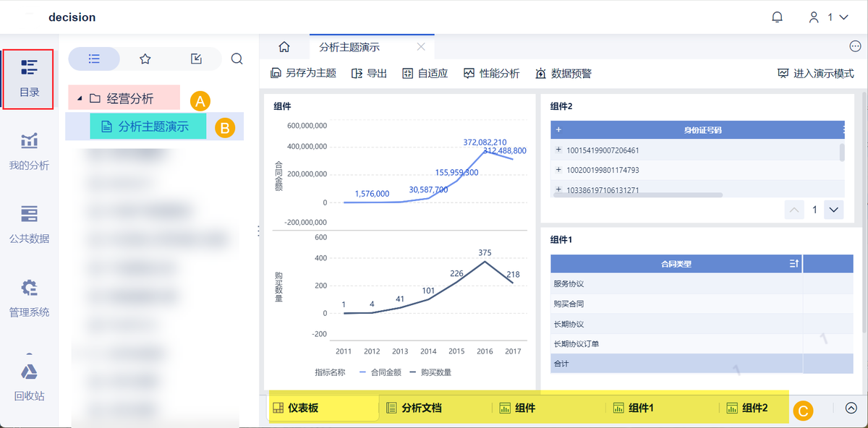Click the panel splitter handle dots
This screenshot has height=428, width=868.
pos(258,230)
